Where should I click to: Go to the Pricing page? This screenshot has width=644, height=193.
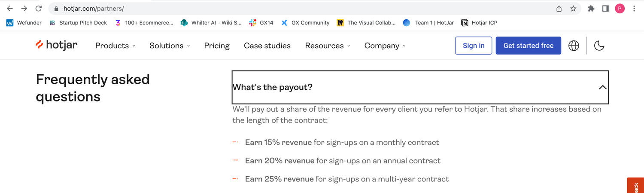(x=217, y=46)
